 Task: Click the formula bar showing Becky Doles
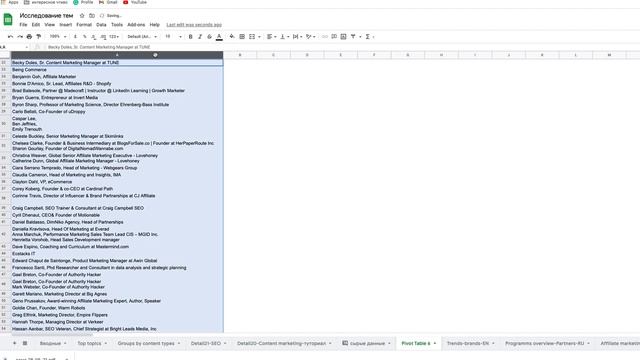click(x=99, y=47)
